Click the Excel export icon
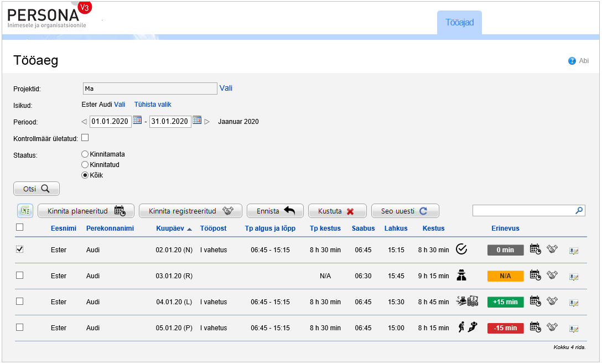Viewport: 602px width, 364px height. click(25, 211)
